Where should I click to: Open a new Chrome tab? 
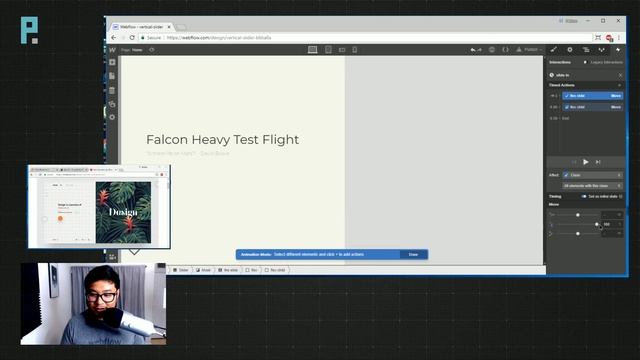181,27
